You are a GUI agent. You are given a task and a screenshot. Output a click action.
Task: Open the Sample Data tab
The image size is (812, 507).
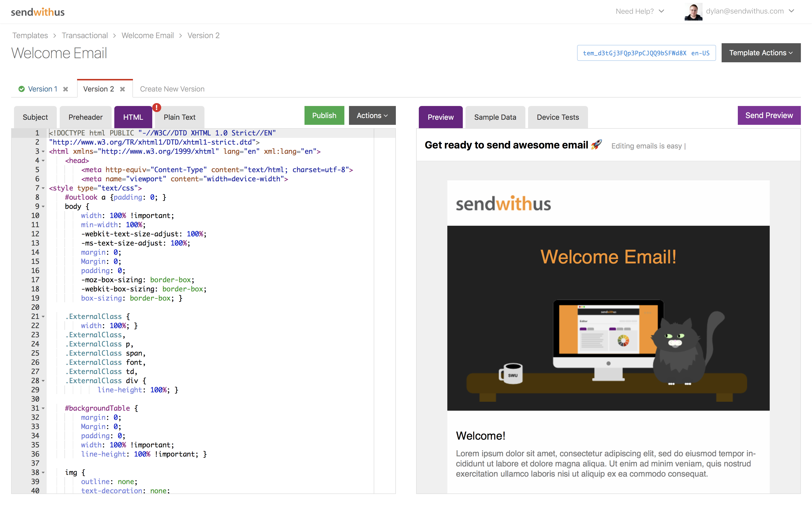pos(495,117)
